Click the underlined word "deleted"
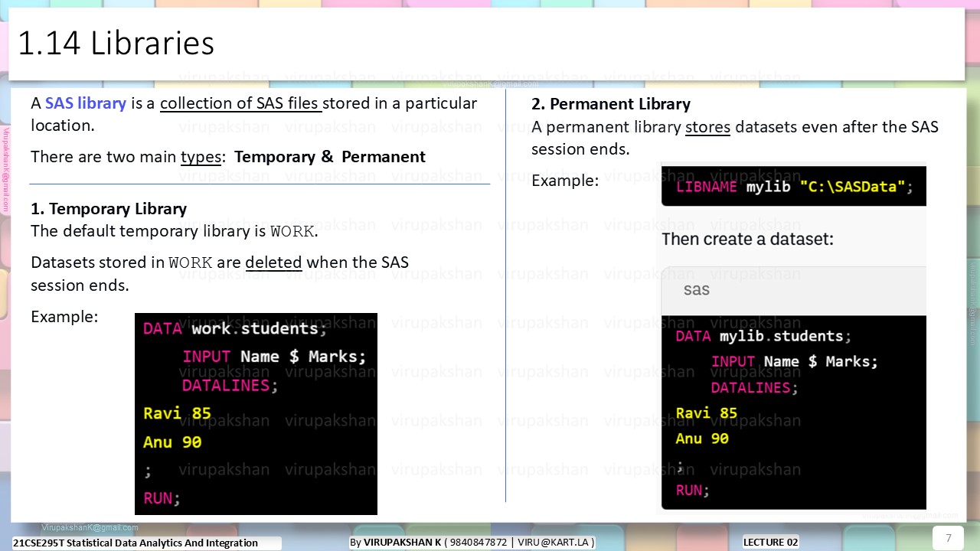The width and height of the screenshot is (980, 551). (273, 262)
